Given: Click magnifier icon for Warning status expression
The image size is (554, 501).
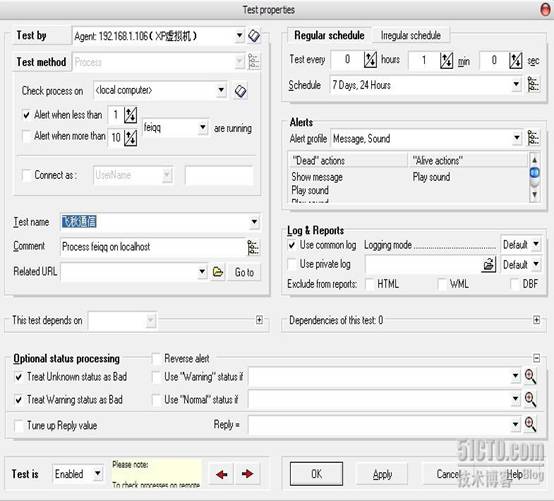Looking at the screenshot, I should point(530,376).
